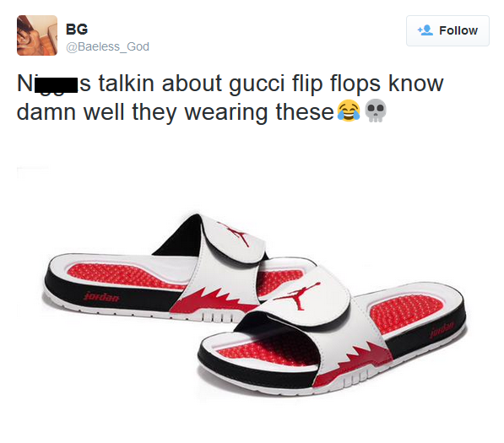
Task: Click the red heel footbed of left slide
Action: [121, 276]
